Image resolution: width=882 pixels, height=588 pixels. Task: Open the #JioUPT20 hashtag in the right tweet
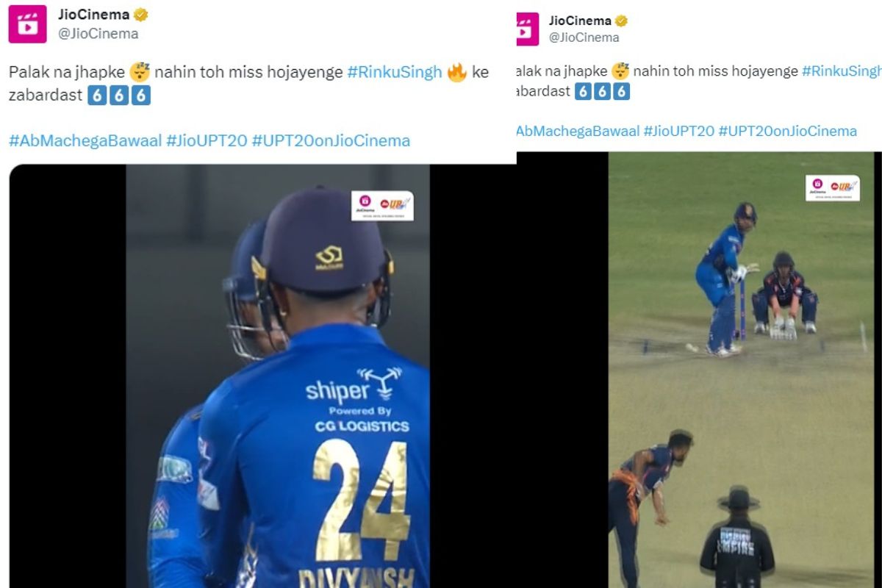coord(678,131)
